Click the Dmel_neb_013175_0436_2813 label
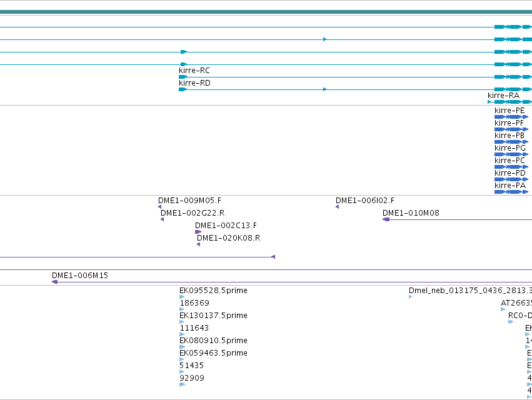Viewport: 532px width, 400px height. pyautogui.click(x=470, y=291)
